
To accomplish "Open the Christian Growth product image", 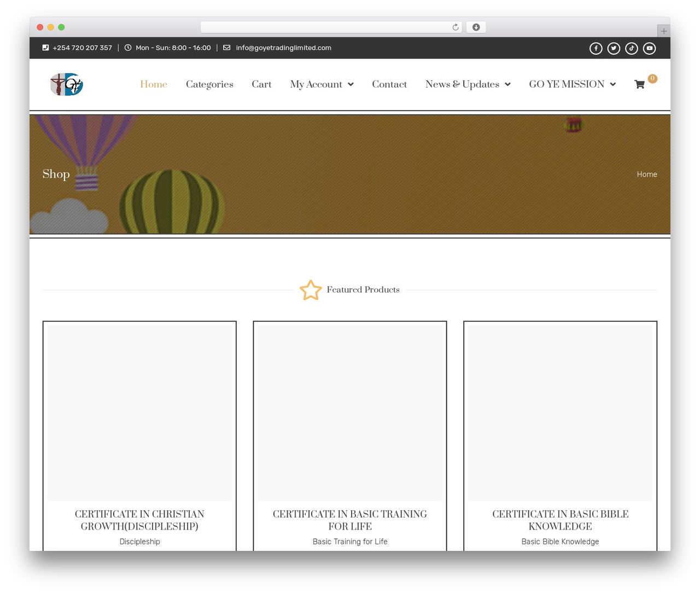I will (x=139, y=413).
